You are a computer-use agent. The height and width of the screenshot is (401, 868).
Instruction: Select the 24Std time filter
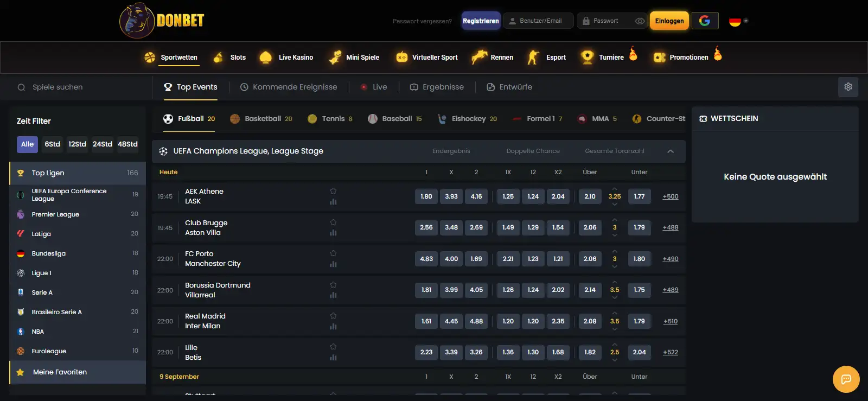(x=102, y=144)
